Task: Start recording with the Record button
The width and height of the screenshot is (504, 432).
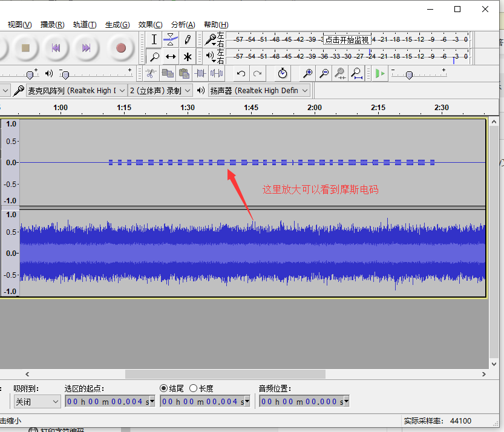Action: click(x=121, y=48)
